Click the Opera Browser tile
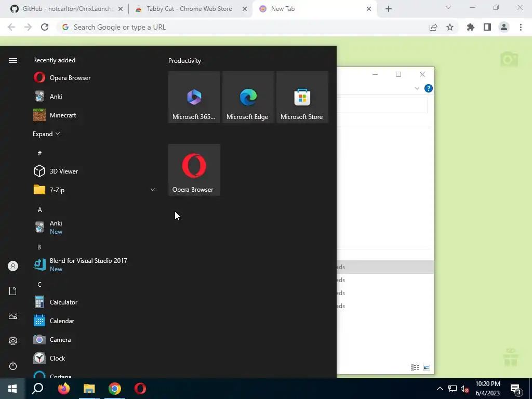The image size is (532, 399). tap(194, 170)
